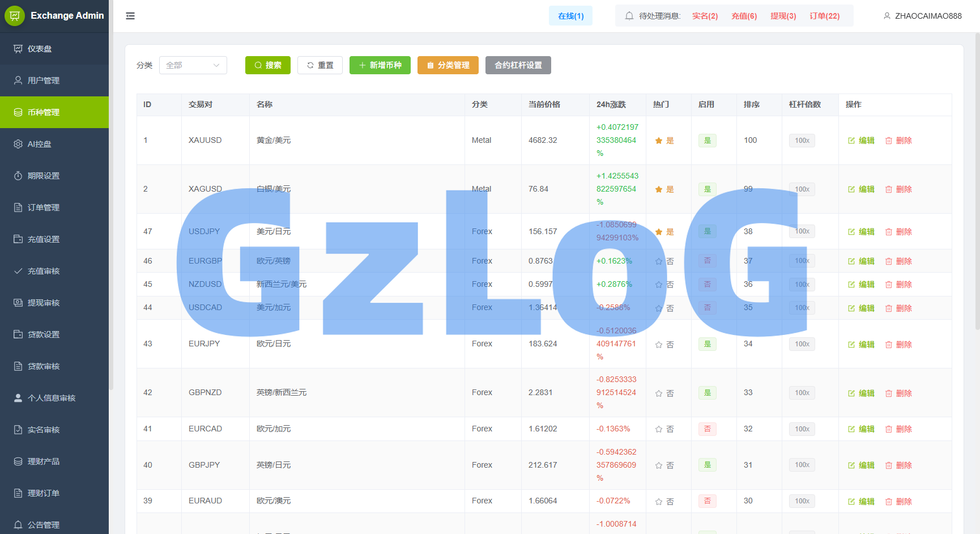Toggle hot star for EURJPY
The image size is (980, 534).
[x=659, y=345]
